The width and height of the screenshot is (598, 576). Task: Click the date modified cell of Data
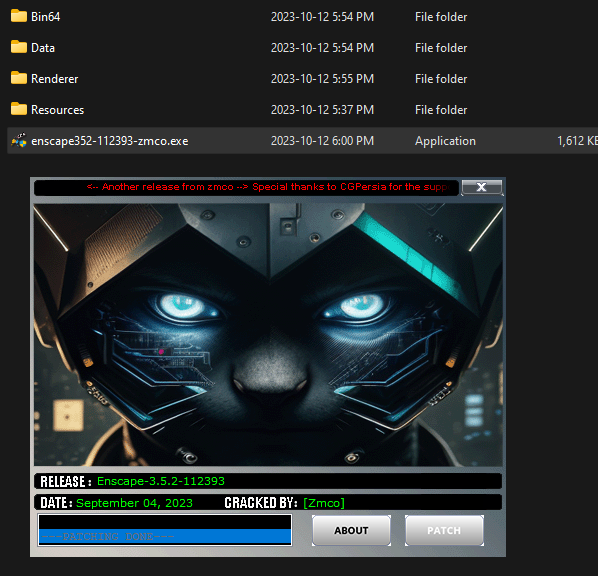tap(322, 48)
